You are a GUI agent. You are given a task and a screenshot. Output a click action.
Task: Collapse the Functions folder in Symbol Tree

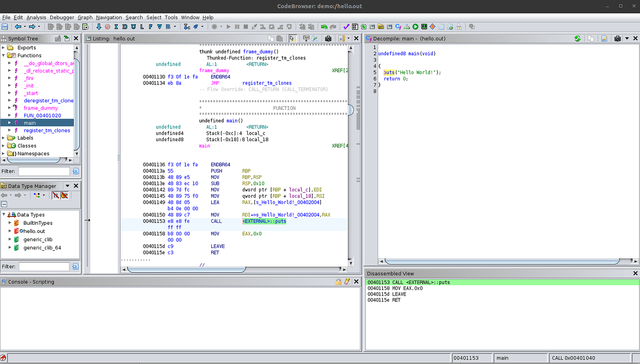click(4, 55)
